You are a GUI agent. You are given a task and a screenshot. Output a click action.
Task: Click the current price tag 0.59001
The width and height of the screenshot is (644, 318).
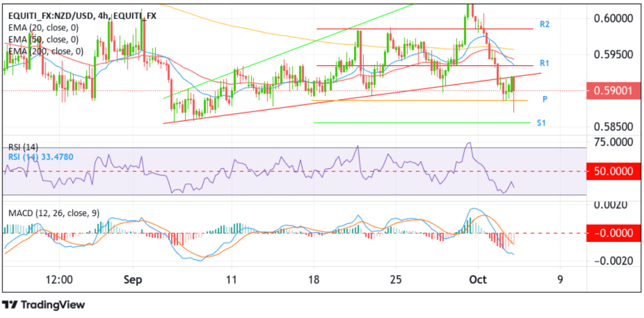click(613, 90)
